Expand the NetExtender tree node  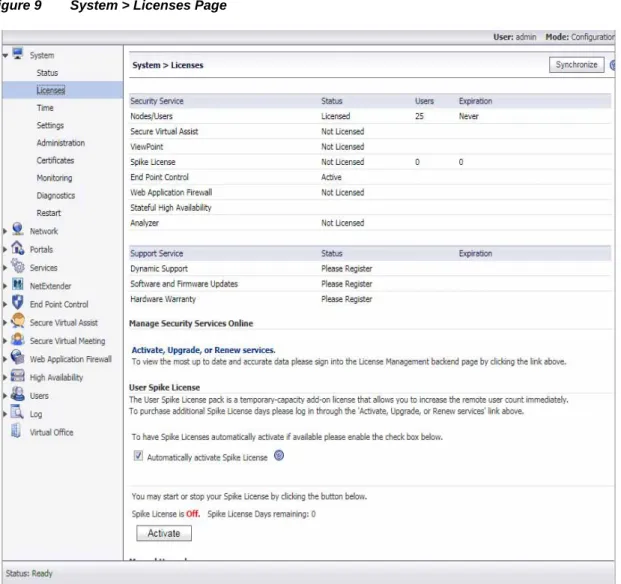(5, 286)
